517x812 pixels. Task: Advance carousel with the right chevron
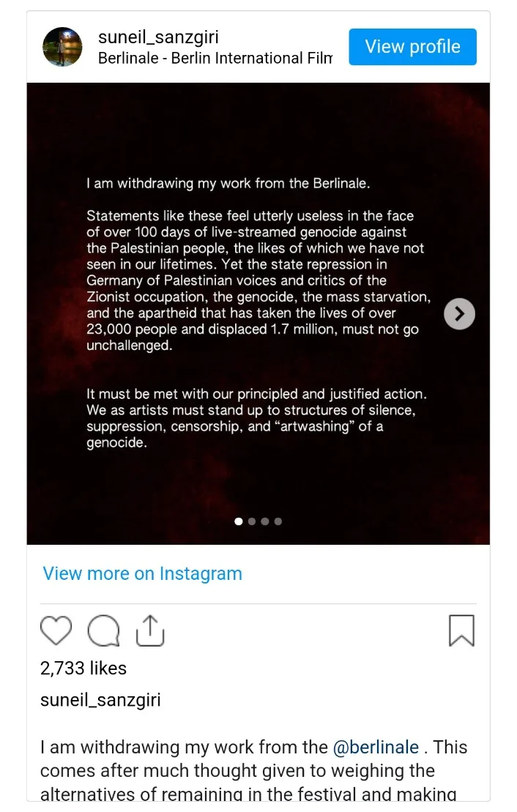point(459,314)
